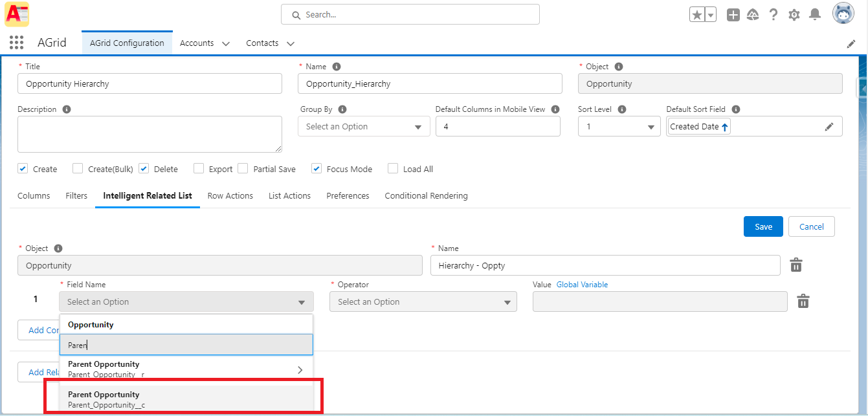The width and height of the screenshot is (868, 416).
Task: Show info tooltip for top Object field
Action: coord(619,67)
